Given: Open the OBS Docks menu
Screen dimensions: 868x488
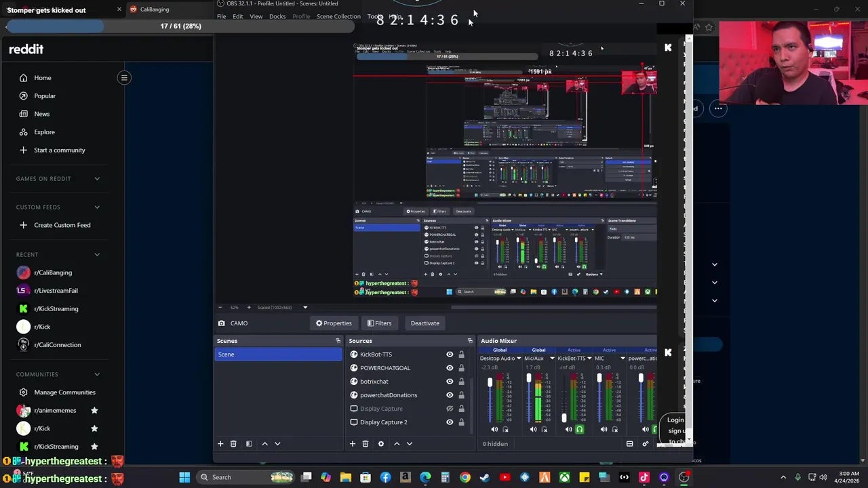Looking at the screenshot, I should tap(277, 16).
